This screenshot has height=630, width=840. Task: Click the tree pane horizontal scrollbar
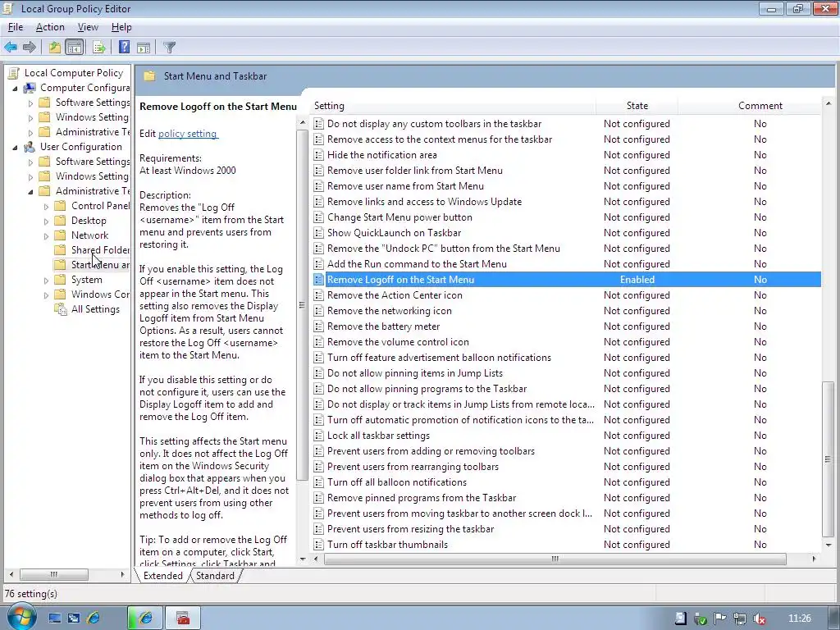tap(54, 574)
